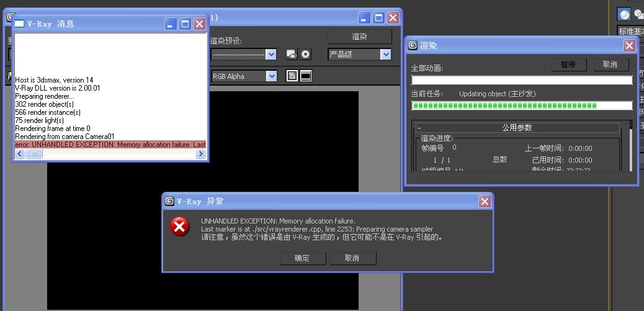644x311 pixels.
Task: Click the 3ds Max logo in the V-Ray 异常 title bar
Action: coord(169,201)
